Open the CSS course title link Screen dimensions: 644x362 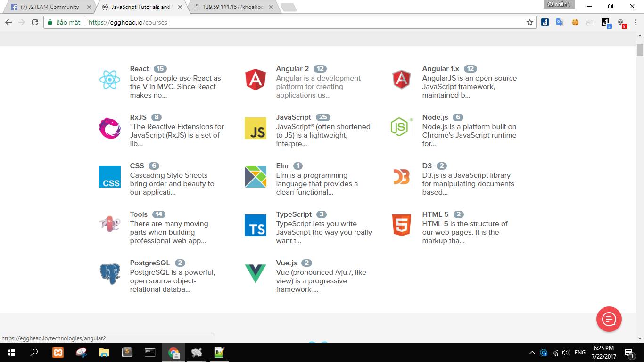click(137, 166)
